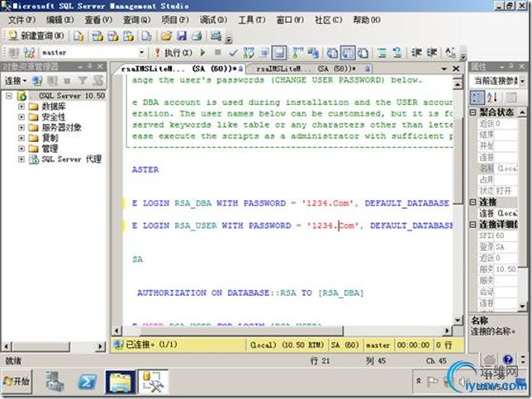
Task: Click the Parse checkmark icon
Action: 233,53
